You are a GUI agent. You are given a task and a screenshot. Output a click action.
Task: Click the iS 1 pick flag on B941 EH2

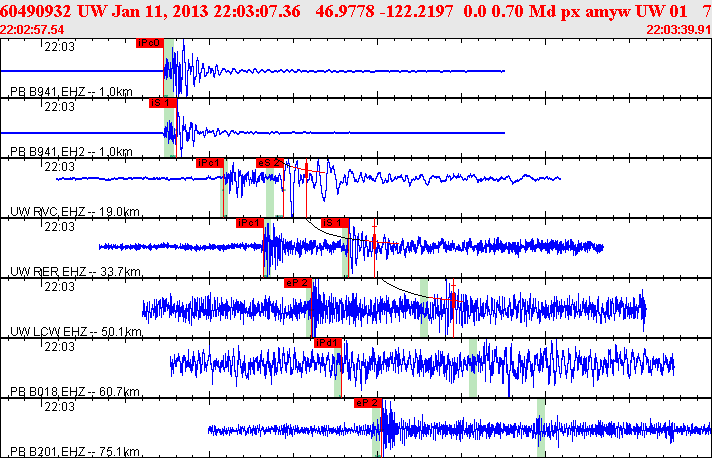pos(163,103)
